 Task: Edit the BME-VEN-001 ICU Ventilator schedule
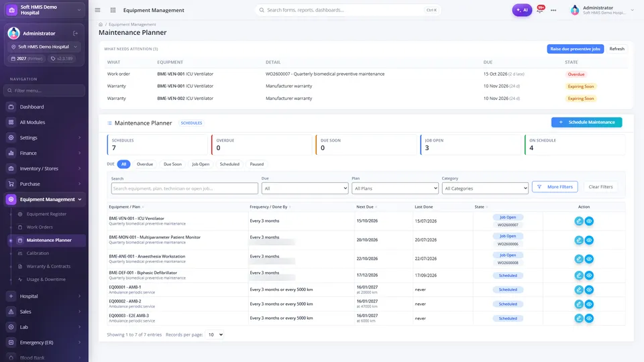pos(579,221)
